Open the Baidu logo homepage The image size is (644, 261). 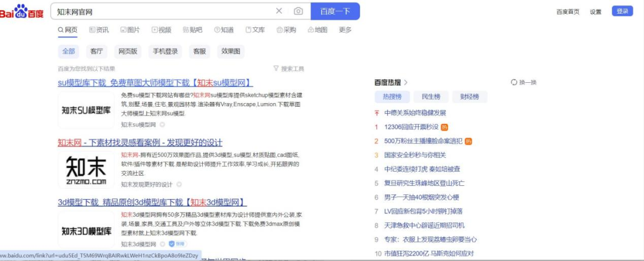coord(21,11)
